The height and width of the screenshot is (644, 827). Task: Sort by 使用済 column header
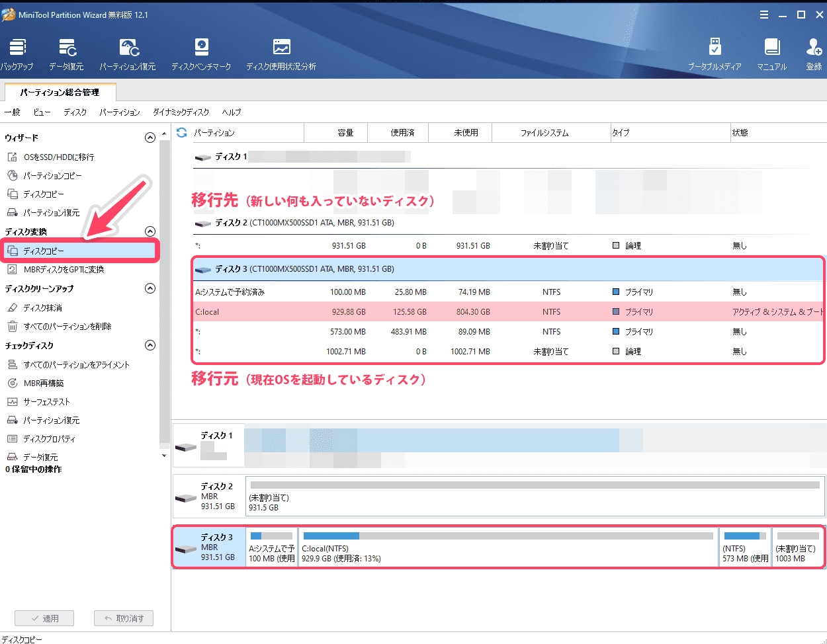[x=398, y=133]
